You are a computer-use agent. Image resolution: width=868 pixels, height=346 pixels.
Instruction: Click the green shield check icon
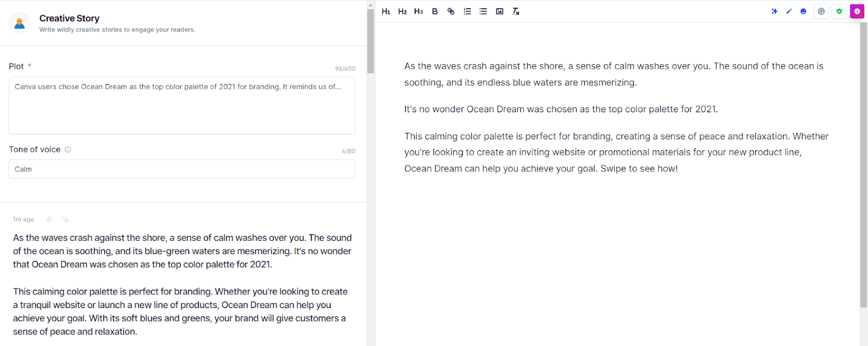pos(839,11)
